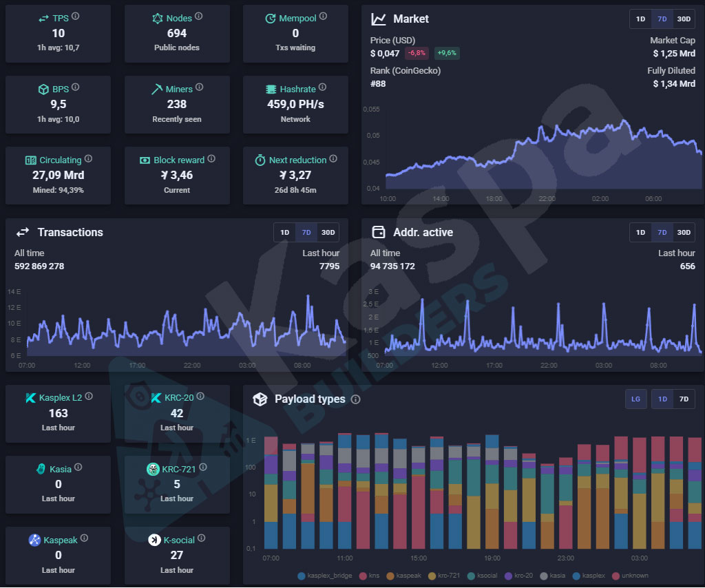Click the Market chart icon
705x588 pixels.
pyautogui.click(x=379, y=19)
